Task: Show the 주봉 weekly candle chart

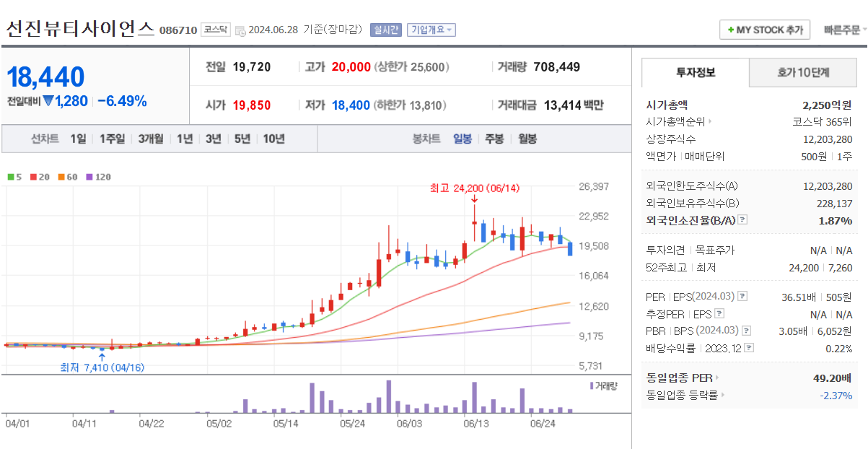Action: tap(494, 139)
